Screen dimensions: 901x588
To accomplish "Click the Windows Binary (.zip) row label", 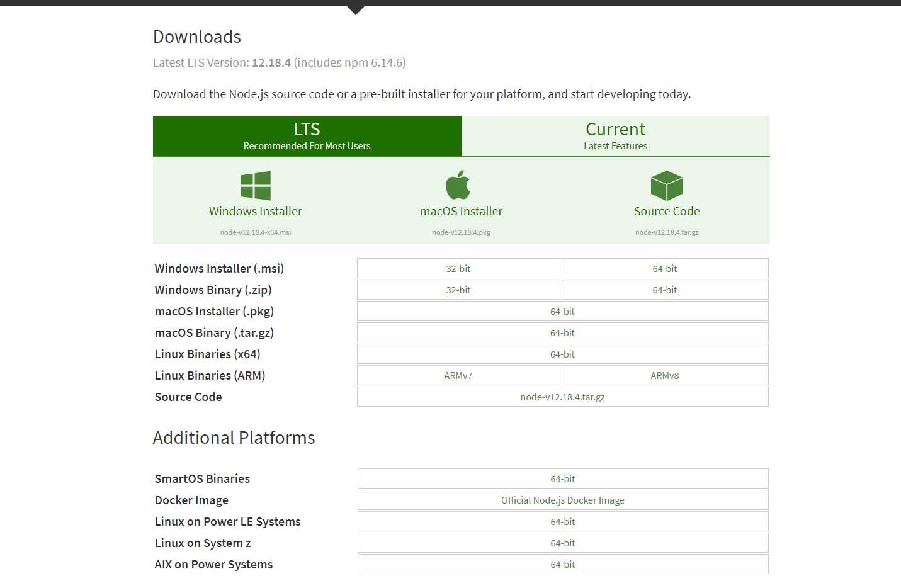I will [x=213, y=290].
